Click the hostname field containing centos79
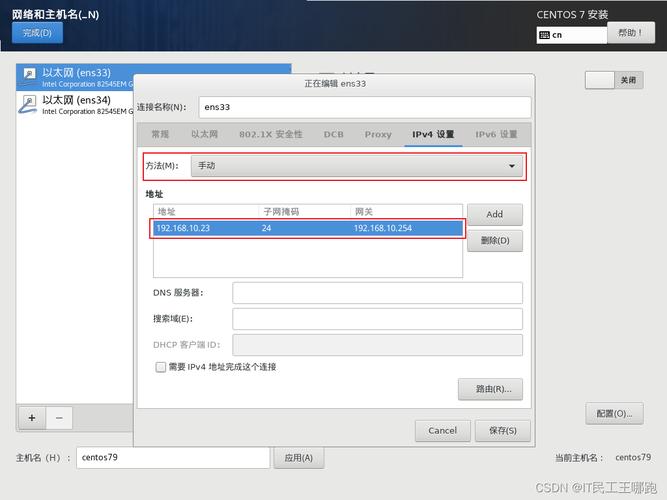Image resolution: width=667 pixels, height=500 pixels. pos(173,458)
